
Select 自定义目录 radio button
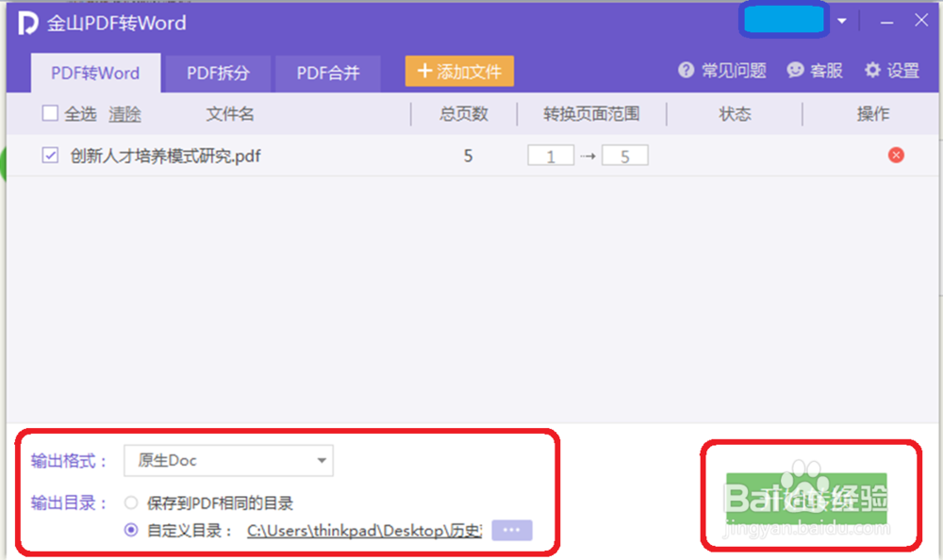tap(130, 530)
